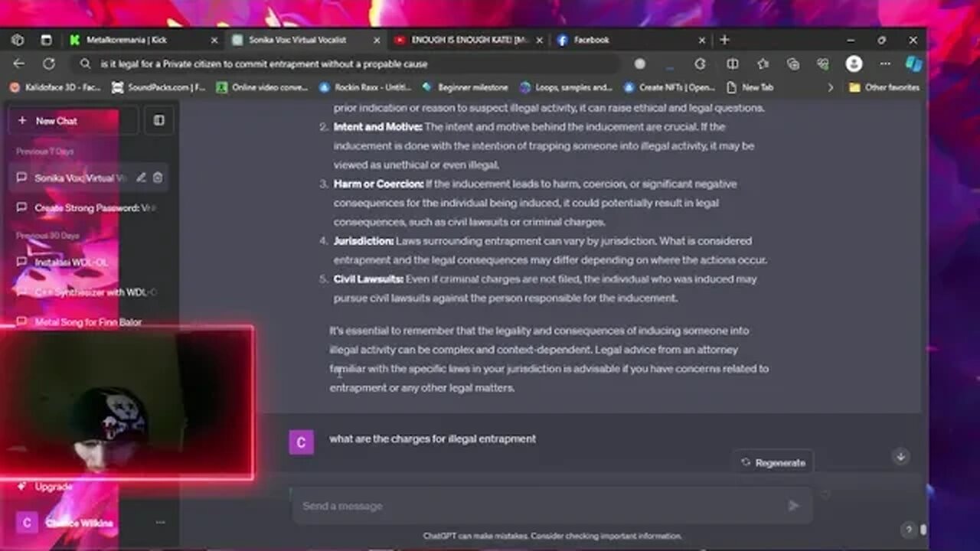Open the help question mark button
This screenshot has height=551, width=980.
point(909,530)
